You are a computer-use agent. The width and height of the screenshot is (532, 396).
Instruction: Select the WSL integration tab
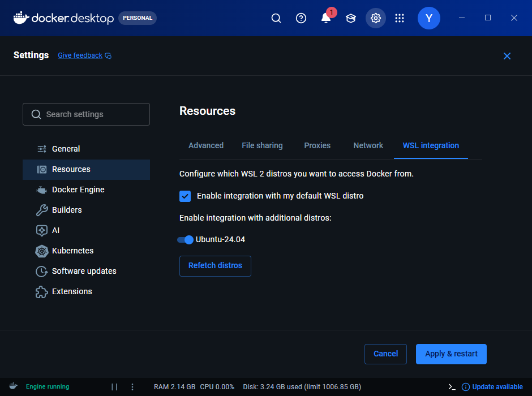click(x=431, y=145)
